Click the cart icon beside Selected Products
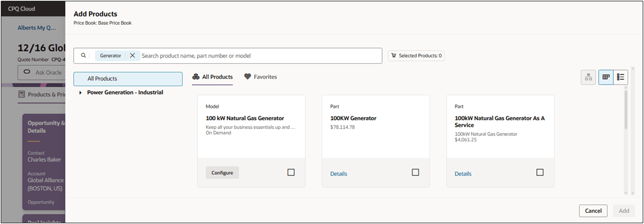 coord(394,56)
